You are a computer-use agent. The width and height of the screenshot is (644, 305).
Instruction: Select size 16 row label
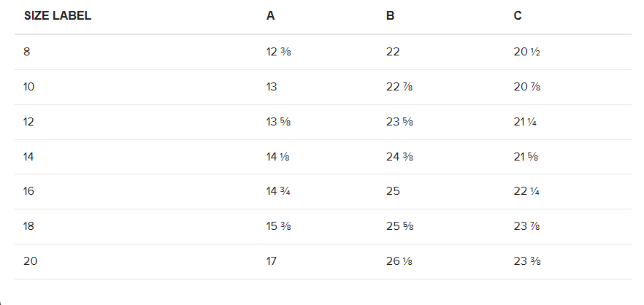click(x=28, y=191)
